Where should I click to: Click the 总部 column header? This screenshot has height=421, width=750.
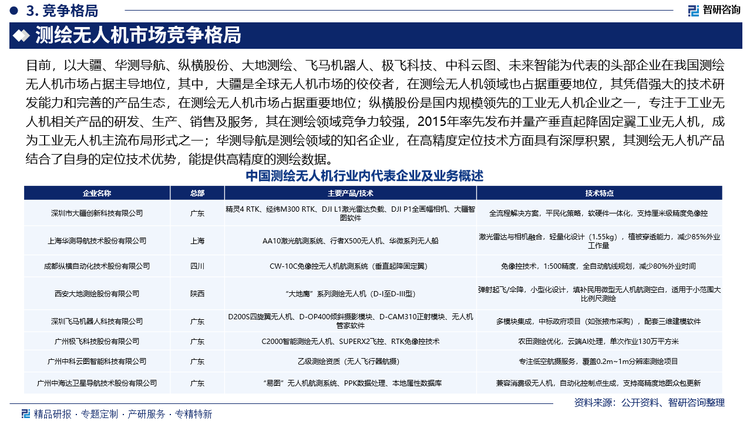197,193
